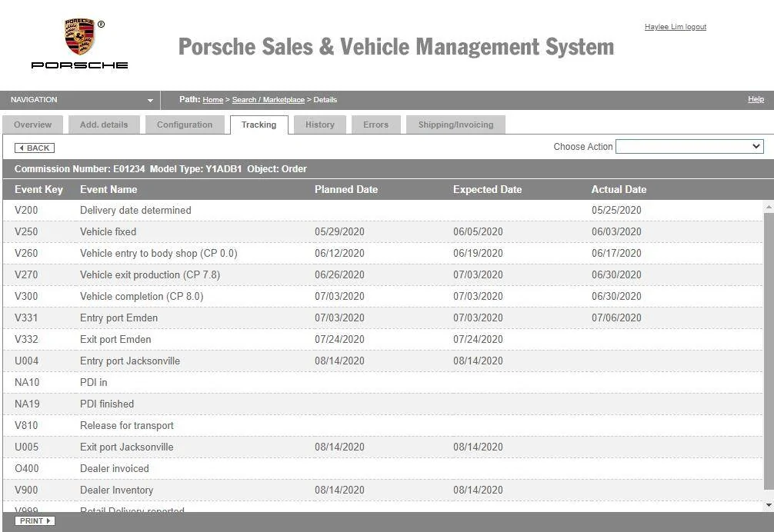The width and height of the screenshot is (774, 532).
Task: Select the Delivery date determined row
Action: (x=383, y=210)
